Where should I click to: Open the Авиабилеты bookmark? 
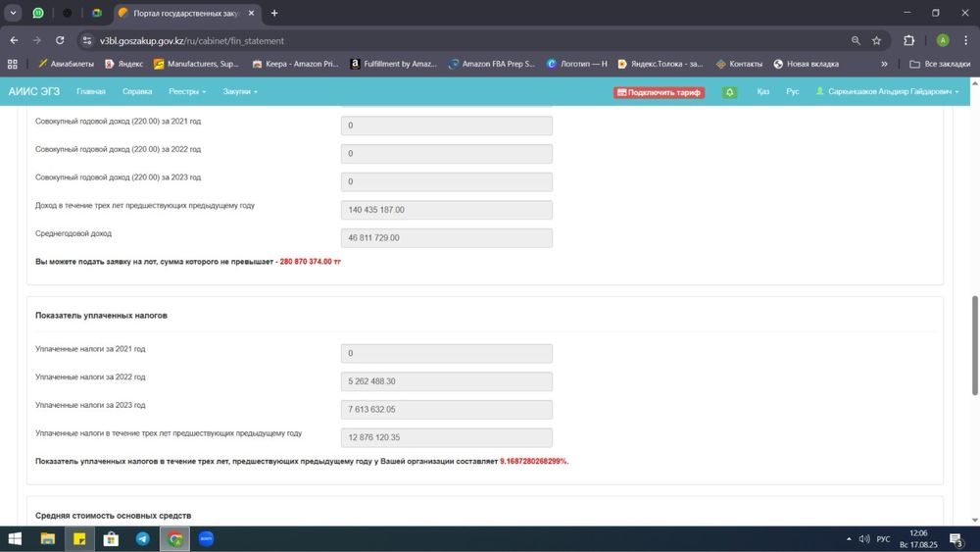[66, 64]
